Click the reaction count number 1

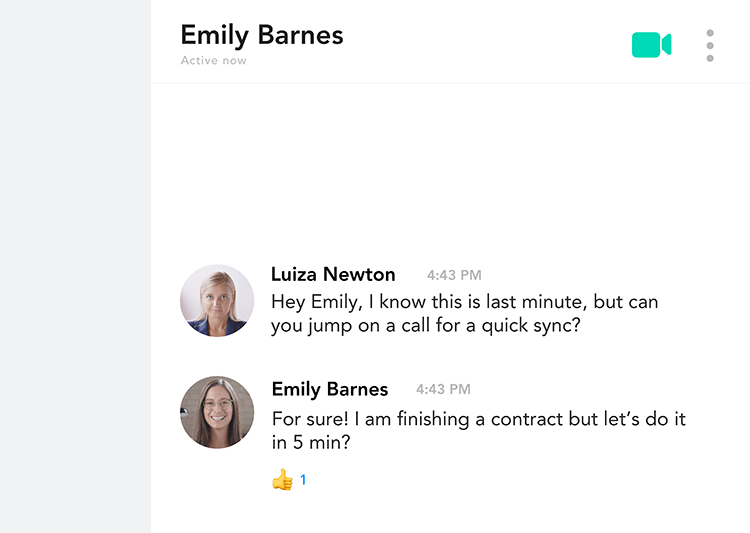303,479
